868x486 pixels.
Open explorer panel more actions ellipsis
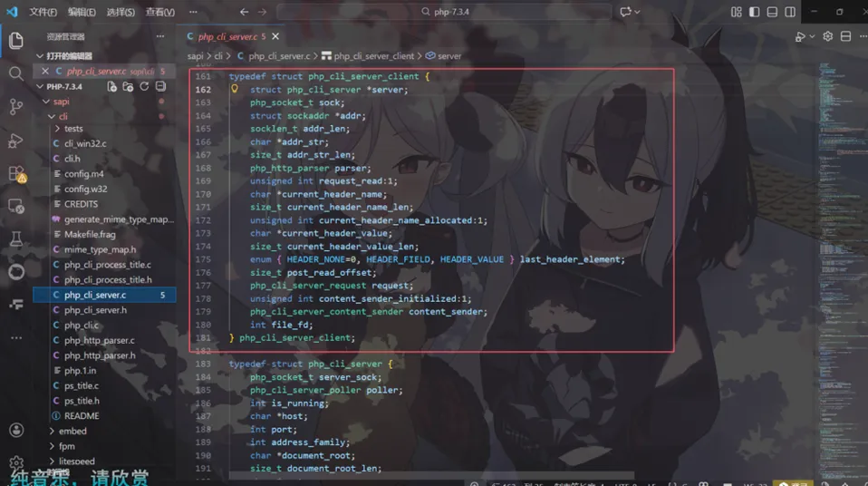(160, 36)
